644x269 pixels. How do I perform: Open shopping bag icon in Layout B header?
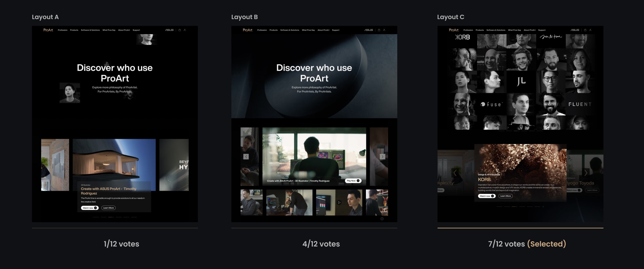[x=379, y=30]
